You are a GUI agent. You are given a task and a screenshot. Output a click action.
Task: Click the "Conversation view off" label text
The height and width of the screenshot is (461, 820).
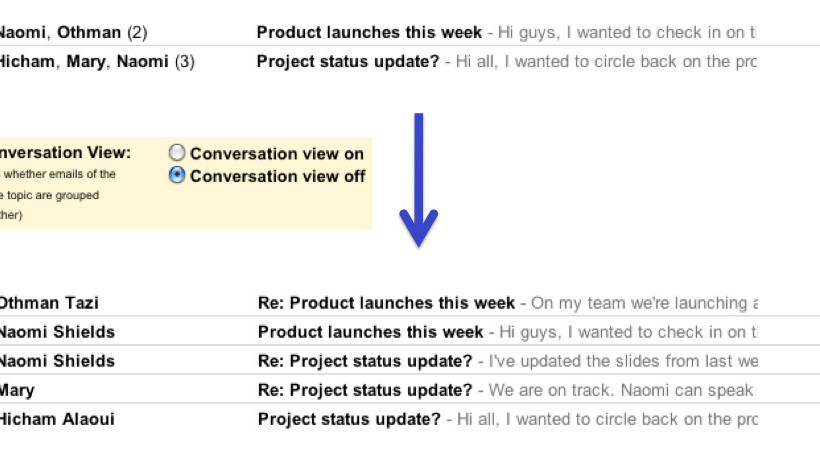[278, 177]
